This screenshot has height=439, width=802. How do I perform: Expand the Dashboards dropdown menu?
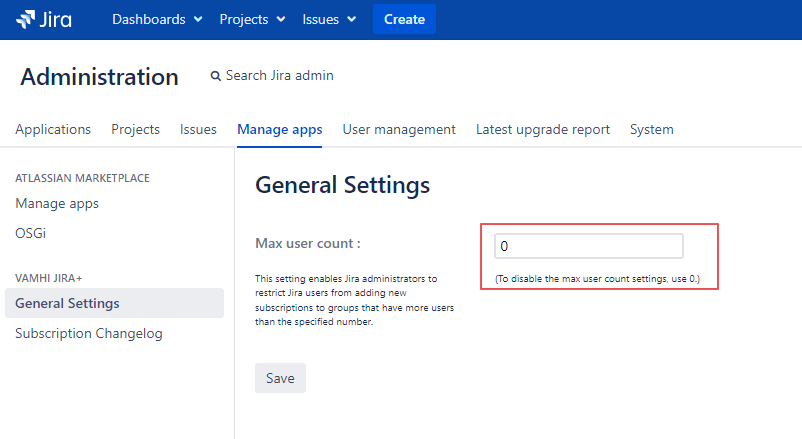coord(157,19)
